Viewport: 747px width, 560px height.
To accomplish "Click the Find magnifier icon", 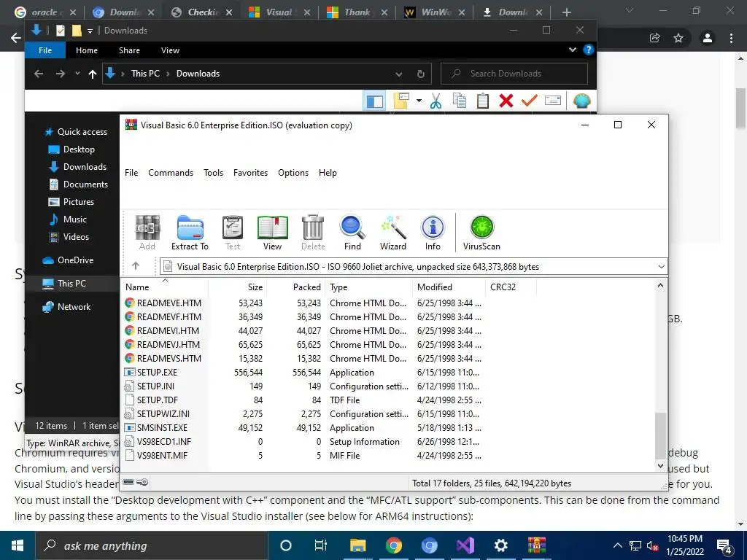I will 352,233.
